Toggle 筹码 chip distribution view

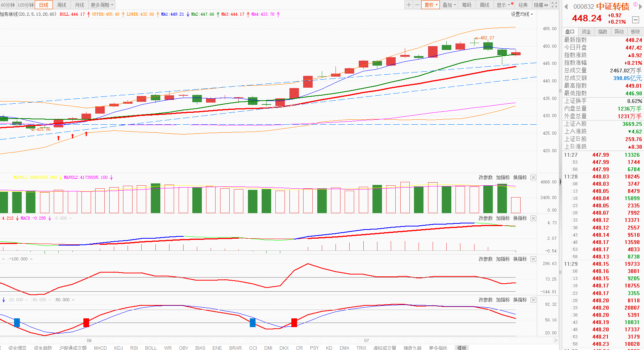pyautogui.click(x=467, y=5)
